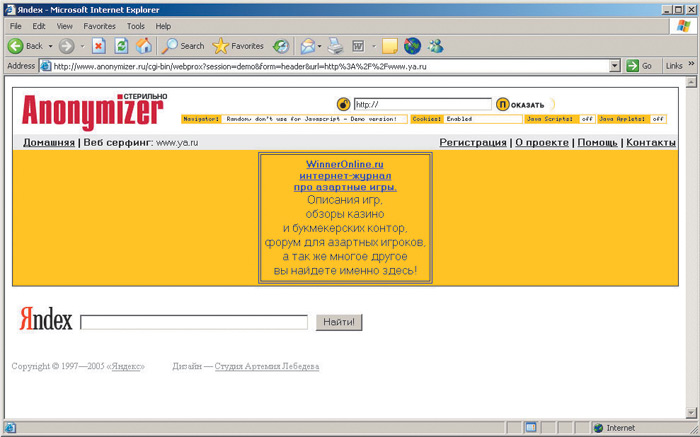Click the vertical scrollbar down arrow

tap(691, 412)
